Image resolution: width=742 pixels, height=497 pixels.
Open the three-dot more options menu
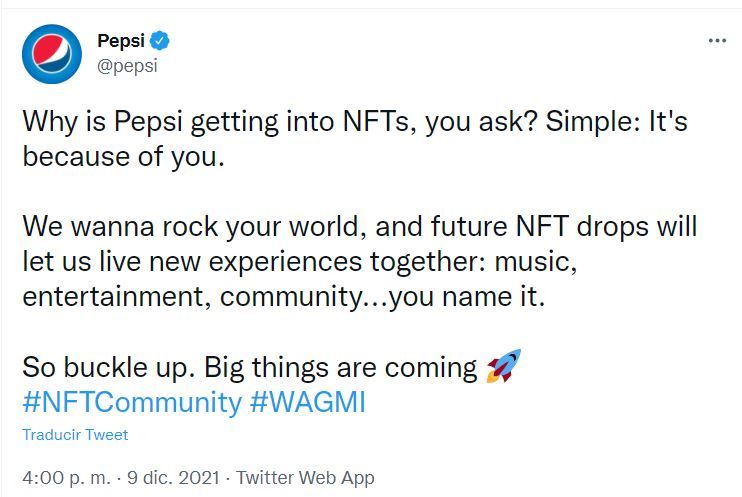tap(717, 41)
